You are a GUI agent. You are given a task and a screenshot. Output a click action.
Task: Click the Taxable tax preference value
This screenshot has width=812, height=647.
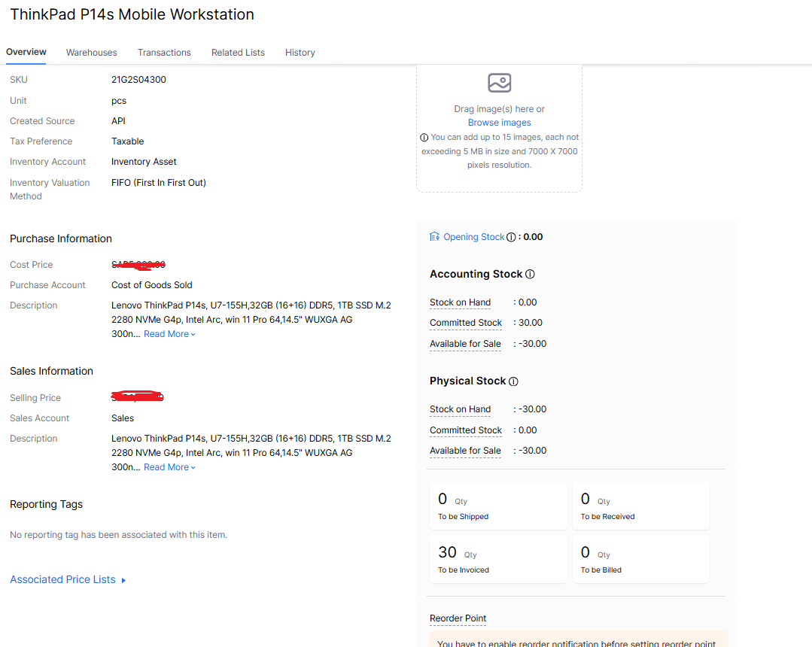point(127,141)
